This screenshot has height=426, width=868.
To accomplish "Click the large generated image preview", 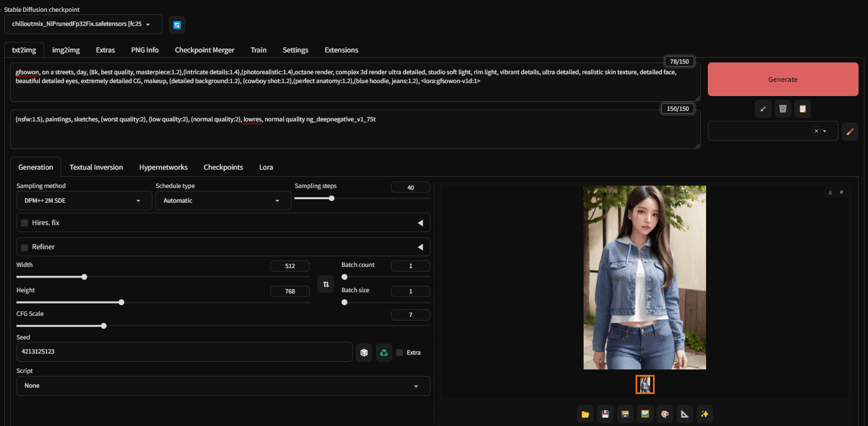I will (645, 278).
